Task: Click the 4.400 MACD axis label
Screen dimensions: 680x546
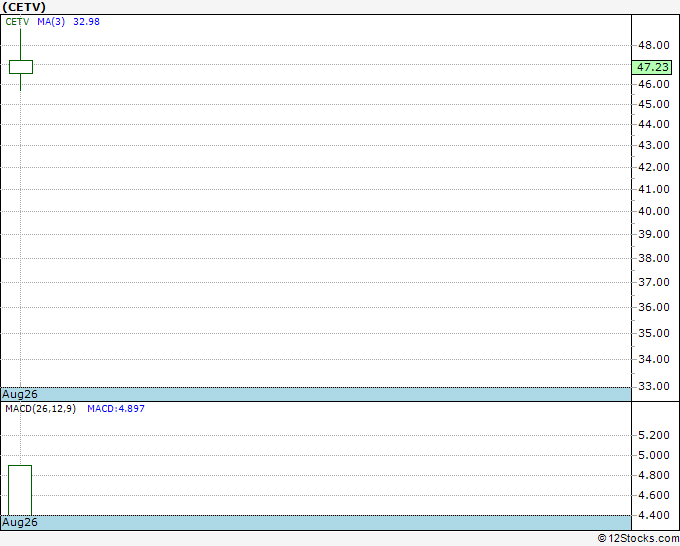Action: click(x=654, y=515)
